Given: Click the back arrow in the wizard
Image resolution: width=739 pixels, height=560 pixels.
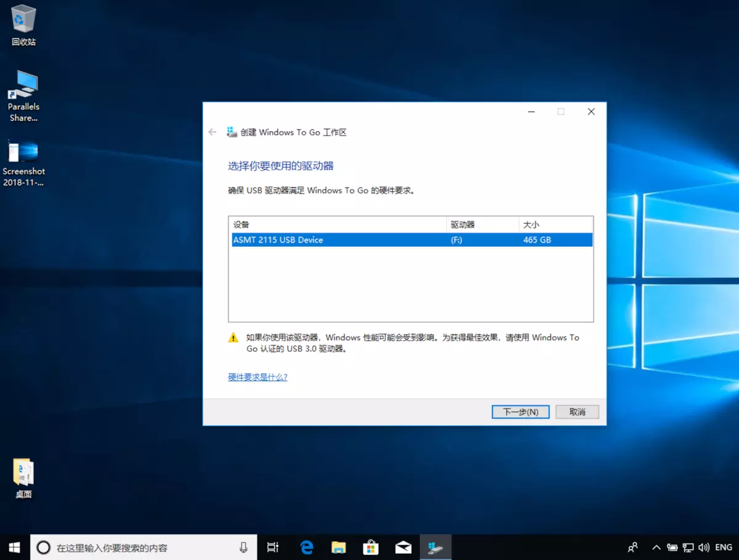Looking at the screenshot, I should (x=212, y=132).
